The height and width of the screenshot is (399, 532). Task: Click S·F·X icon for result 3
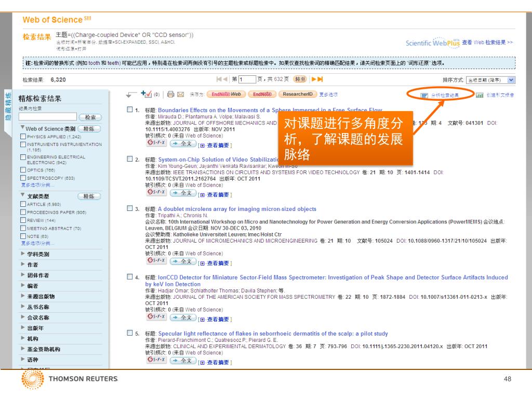tap(156, 261)
